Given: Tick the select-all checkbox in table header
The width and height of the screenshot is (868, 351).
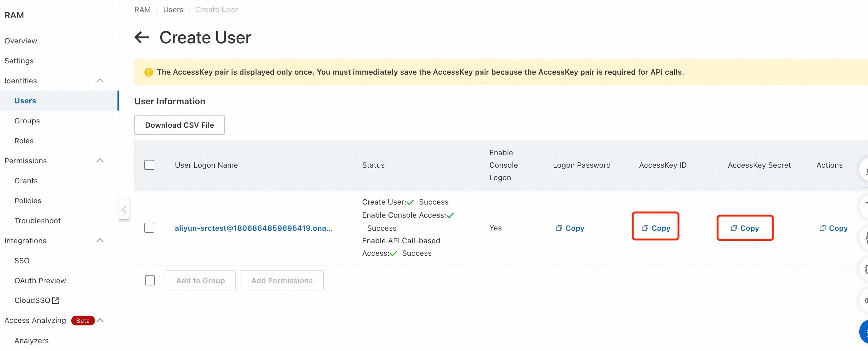Looking at the screenshot, I should pyautogui.click(x=149, y=165).
